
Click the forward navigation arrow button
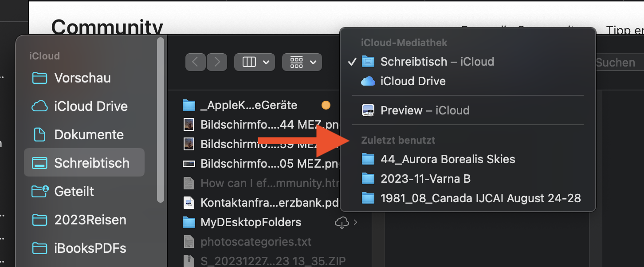pos(217,62)
